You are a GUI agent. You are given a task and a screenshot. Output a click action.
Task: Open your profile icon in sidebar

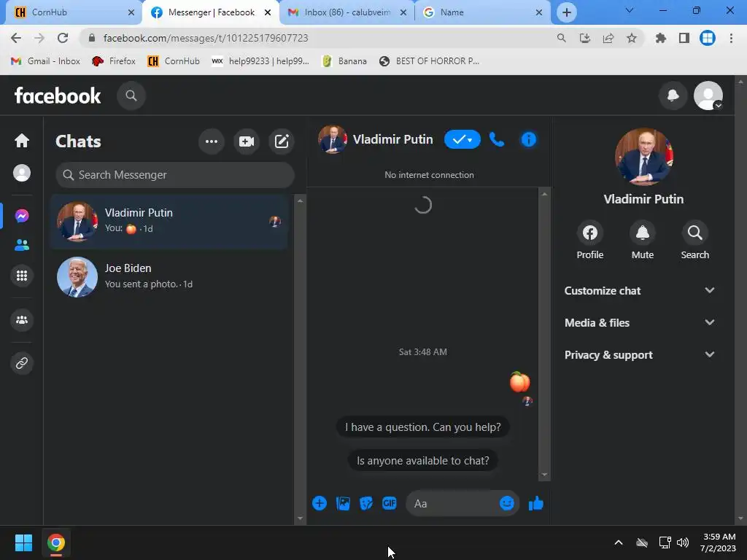22,173
